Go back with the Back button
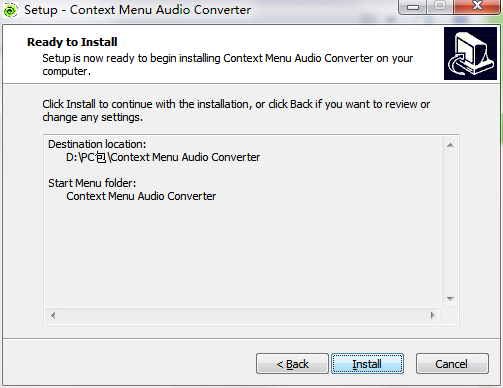 point(292,364)
